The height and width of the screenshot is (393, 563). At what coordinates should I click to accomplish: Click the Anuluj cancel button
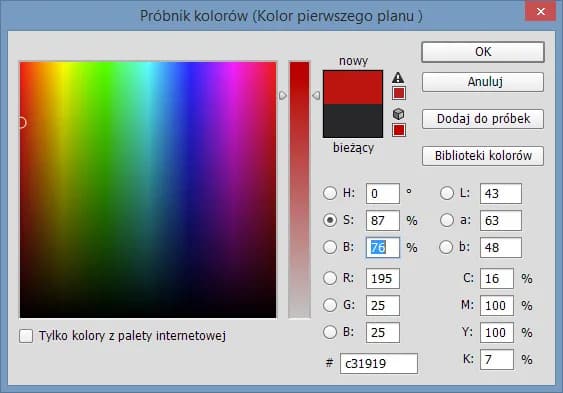(483, 82)
